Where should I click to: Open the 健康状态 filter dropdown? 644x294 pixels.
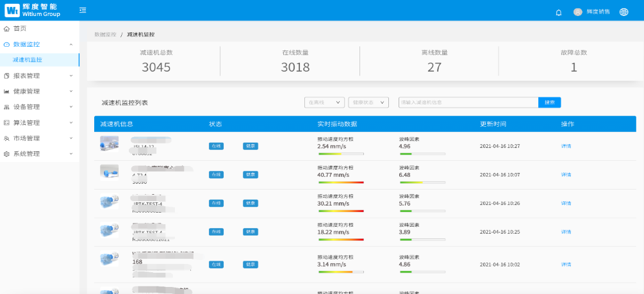click(368, 102)
